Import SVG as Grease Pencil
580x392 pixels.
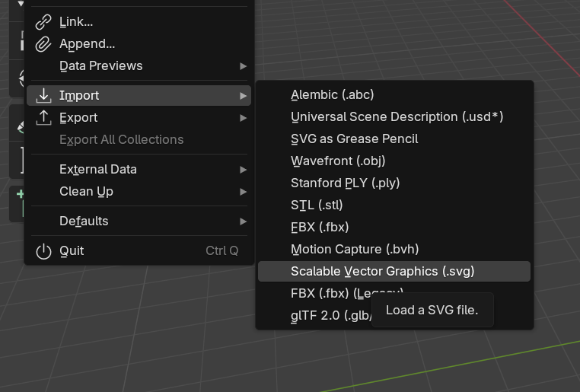point(354,139)
